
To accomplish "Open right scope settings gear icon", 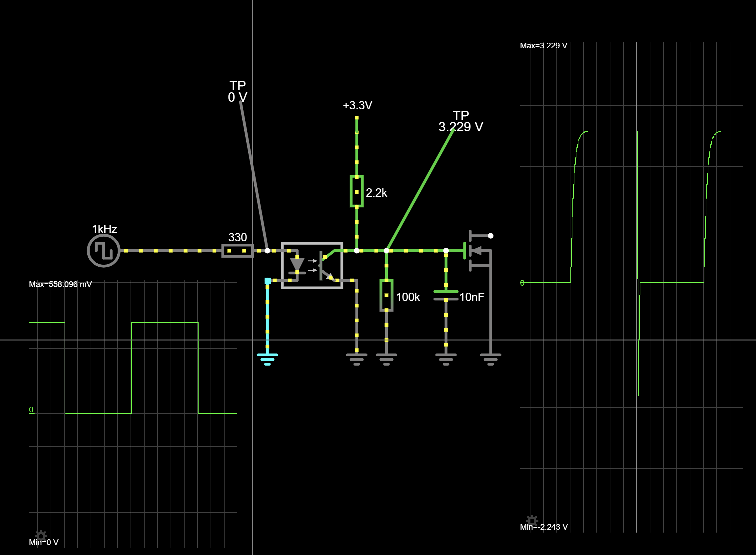I will 532,520.
